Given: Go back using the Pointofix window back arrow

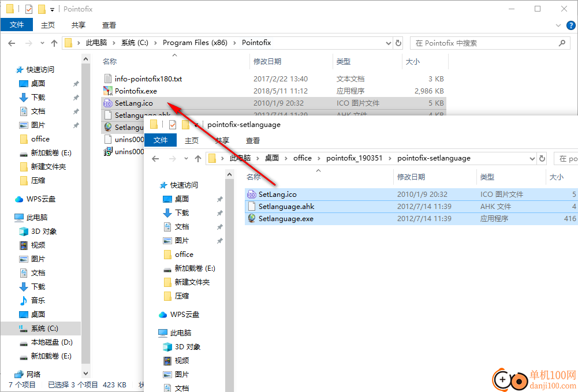Looking at the screenshot, I should pyautogui.click(x=12, y=43).
